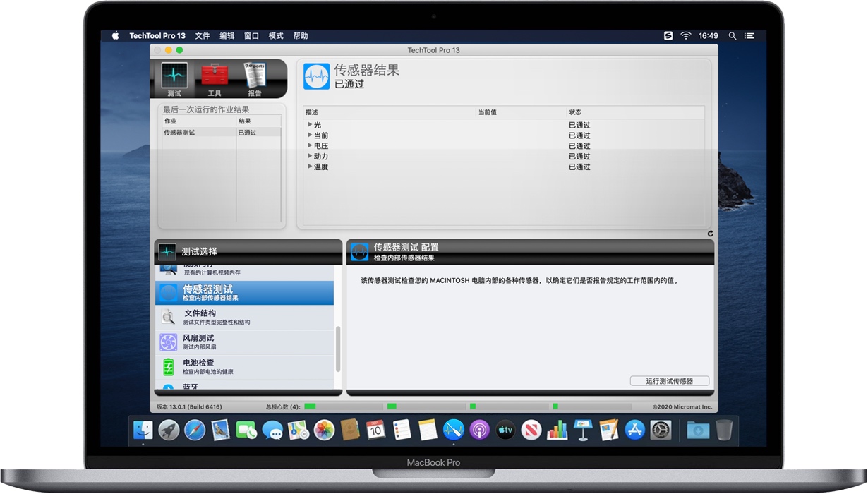Select the 风扇测试 fan icon
Viewport: 868px width, 494px height.
(168, 341)
